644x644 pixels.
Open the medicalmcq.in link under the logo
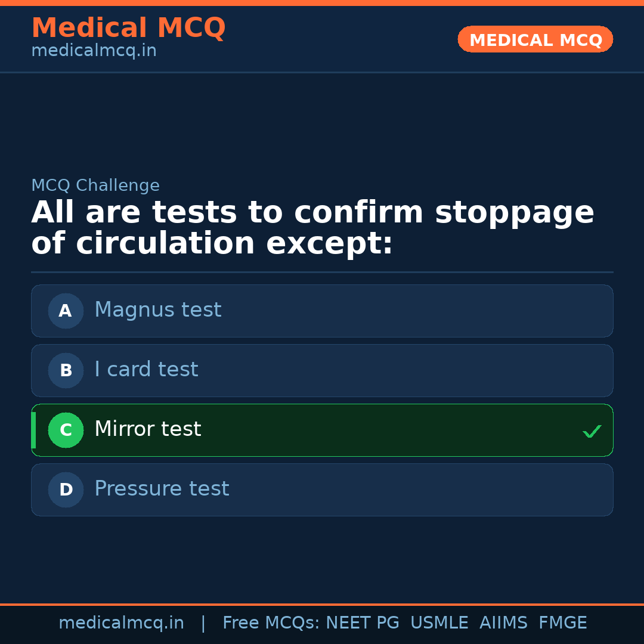click(94, 50)
